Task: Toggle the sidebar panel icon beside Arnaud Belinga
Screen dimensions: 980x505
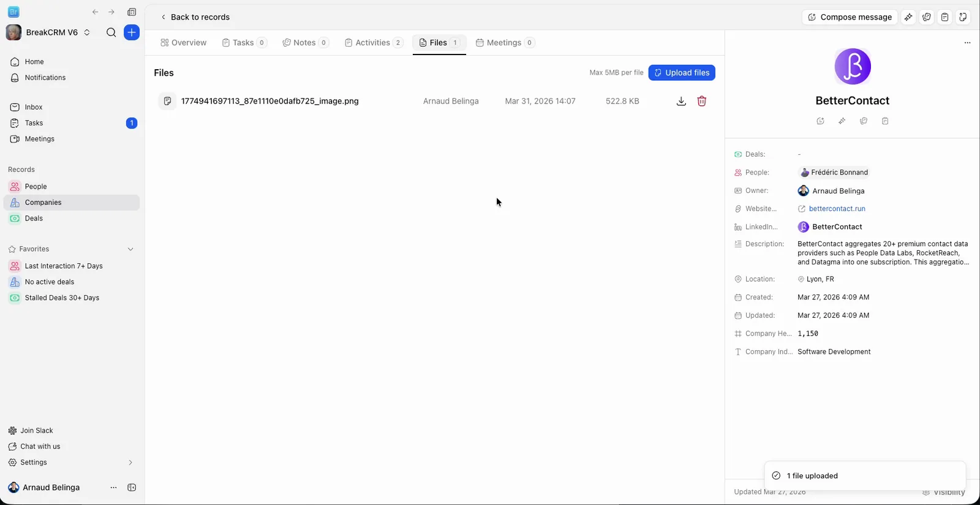Action: click(x=132, y=488)
